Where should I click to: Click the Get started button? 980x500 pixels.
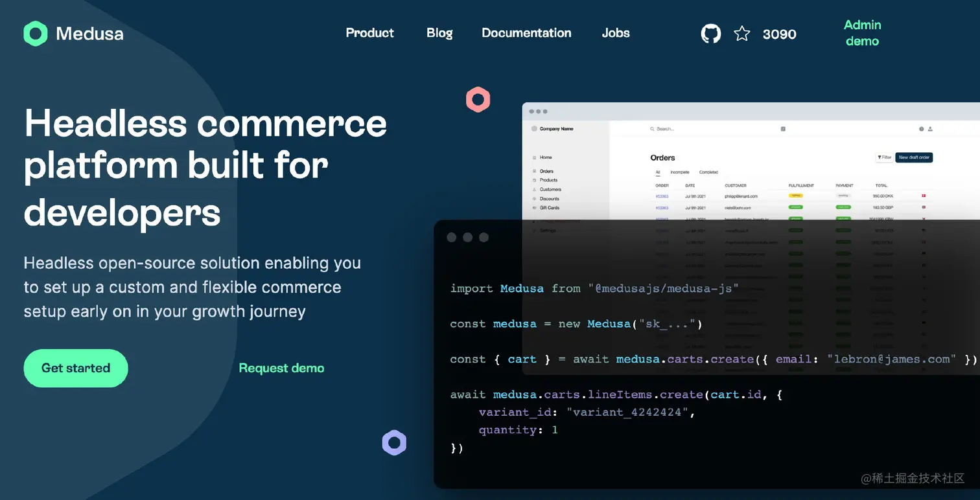click(76, 368)
